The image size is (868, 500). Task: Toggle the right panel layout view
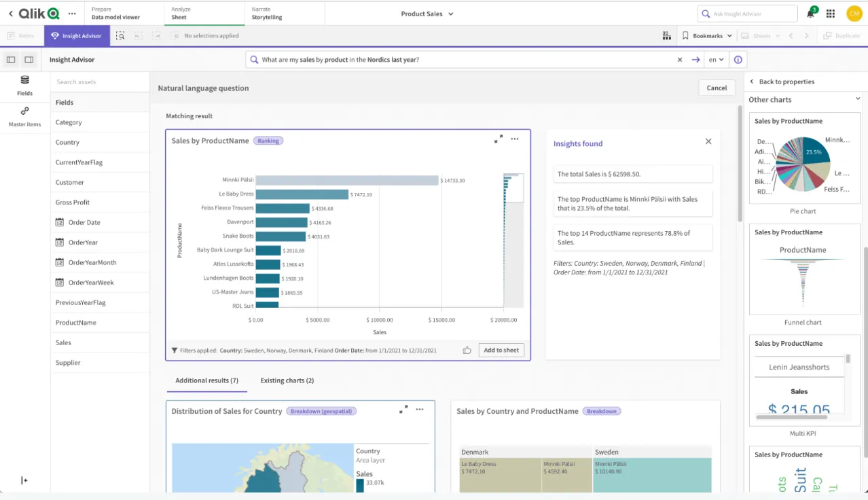[29, 60]
